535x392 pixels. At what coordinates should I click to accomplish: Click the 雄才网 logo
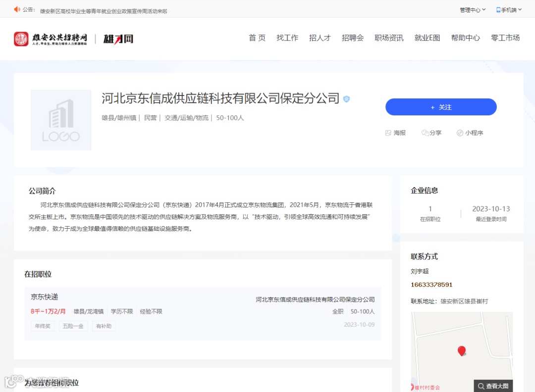[x=118, y=39]
